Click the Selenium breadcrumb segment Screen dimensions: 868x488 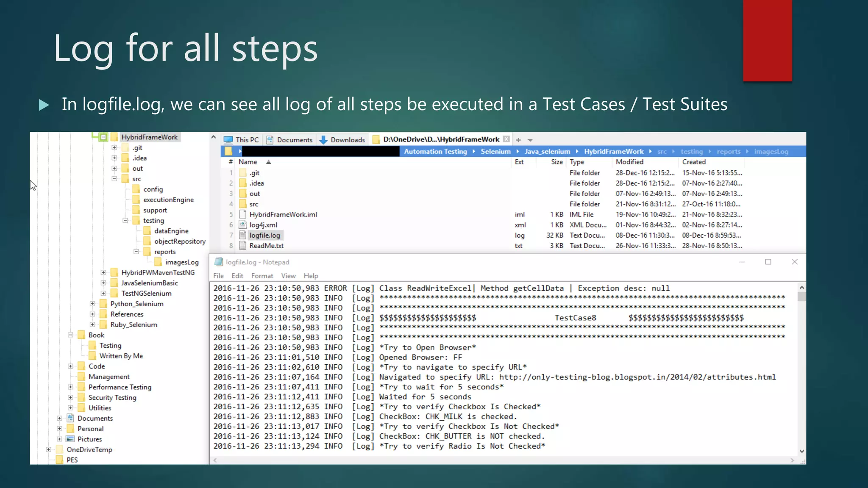pos(495,152)
